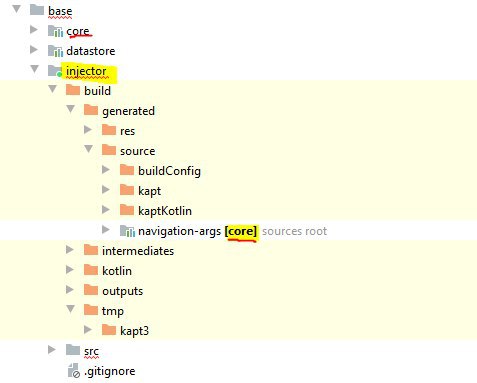
Task: Select the kapt label under source
Action: [149, 191]
